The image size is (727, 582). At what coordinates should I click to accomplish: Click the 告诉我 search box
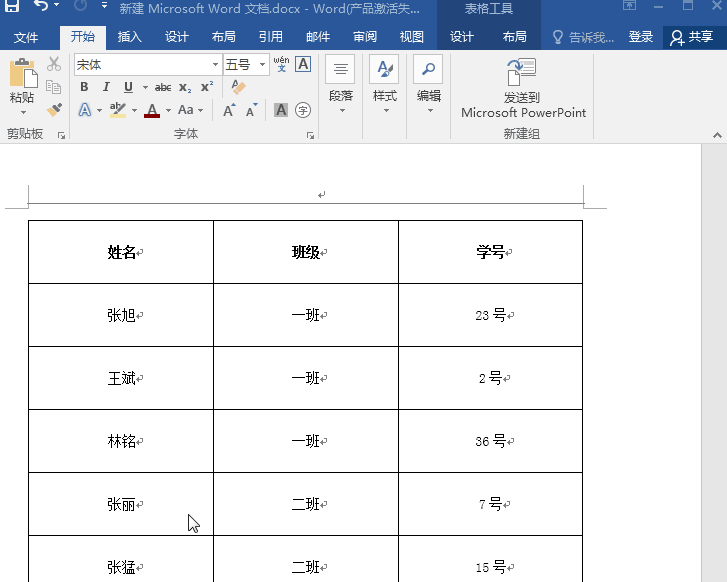click(x=584, y=37)
